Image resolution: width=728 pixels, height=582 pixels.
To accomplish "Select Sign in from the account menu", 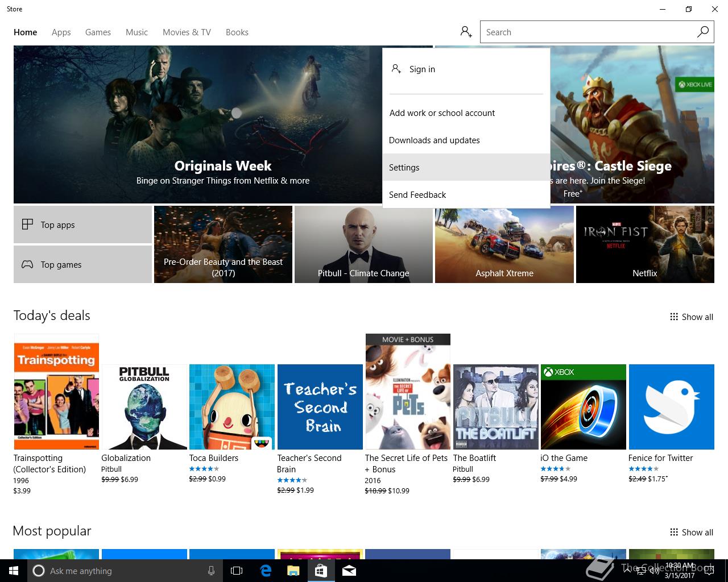I will [466, 69].
